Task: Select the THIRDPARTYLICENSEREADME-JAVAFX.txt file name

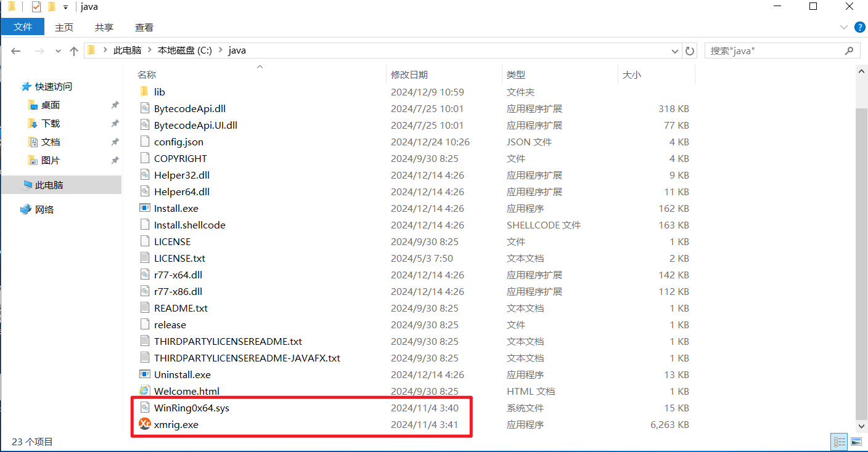Action: (247, 358)
